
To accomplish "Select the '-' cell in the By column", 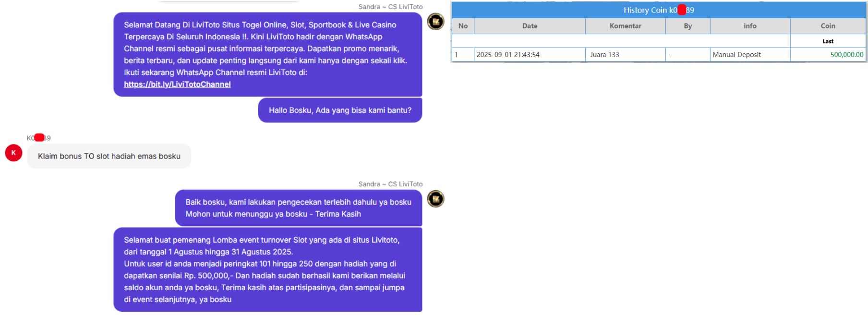I will click(687, 55).
